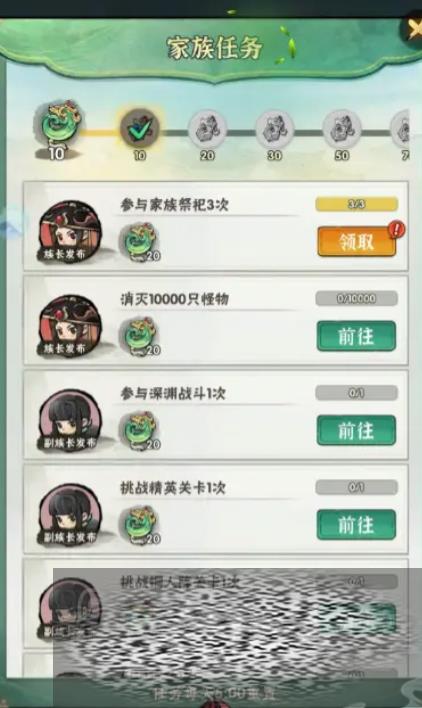The height and width of the screenshot is (708, 422).
Task: Tap the dragon reward icon under 参与深渊战斗1次
Action: tap(140, 431)
